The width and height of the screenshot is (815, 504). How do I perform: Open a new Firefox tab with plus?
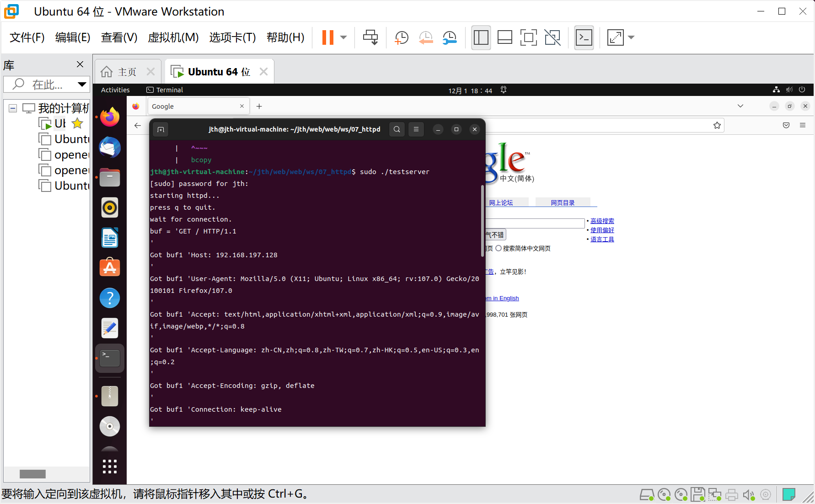[x=259, y=106]
